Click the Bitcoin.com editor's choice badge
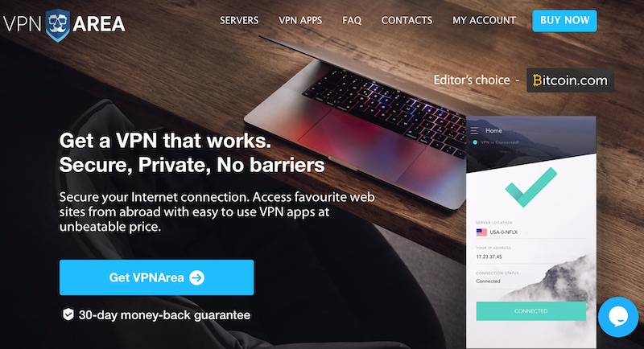Viewport: 644px width, 349px height. (570, 80)
